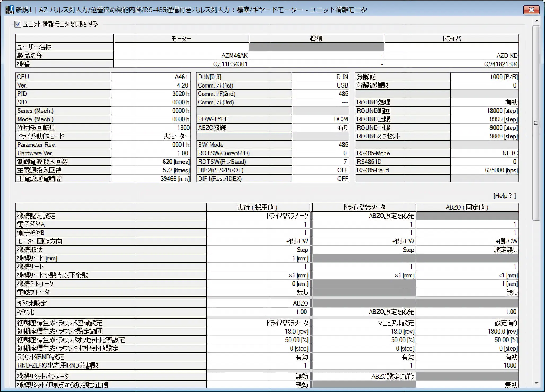Image resolution: width=545 pixels, height=392 pixels.
Task: Click 主電源投入回数 value 572 [times]
Action: (x=176, y=170)
